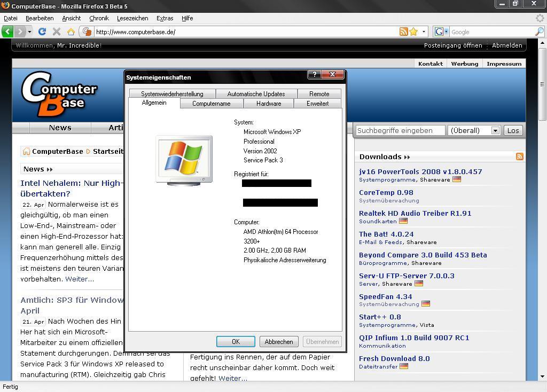Open jv16 PowerTools 2008 v1.8.0.457 download
The image size is (547, 392).
pos(420,171)
